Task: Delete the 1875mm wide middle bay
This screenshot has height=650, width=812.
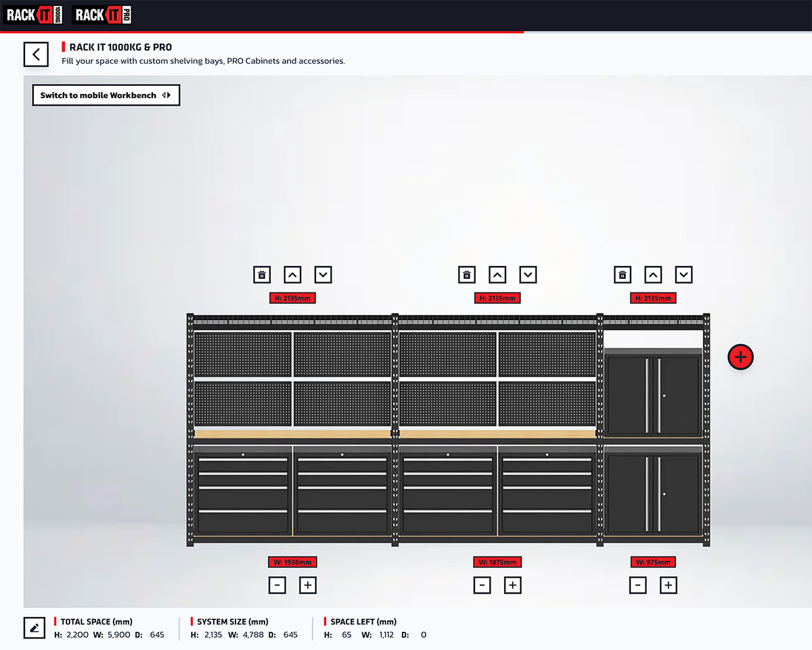Action: (x=466, y=275)
